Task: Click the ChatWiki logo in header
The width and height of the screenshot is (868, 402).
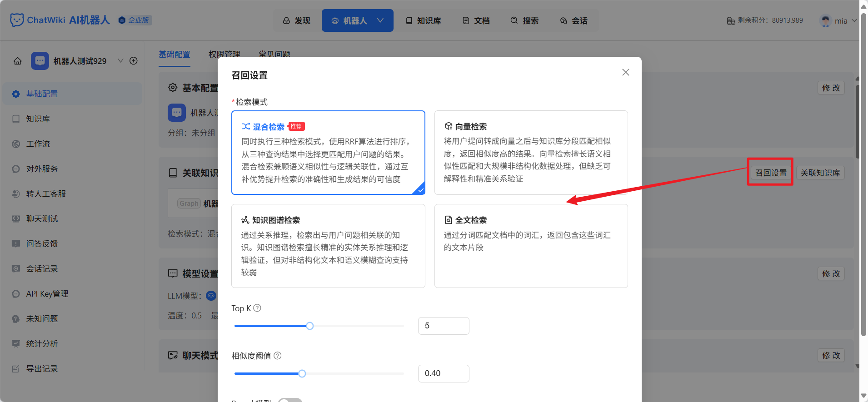Action: pos(60,20)
